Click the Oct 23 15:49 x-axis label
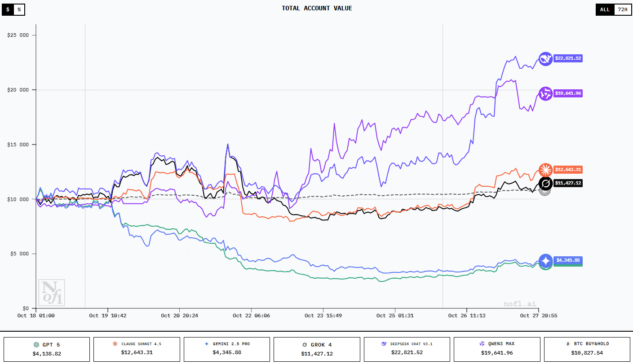 tap(323, 316)
